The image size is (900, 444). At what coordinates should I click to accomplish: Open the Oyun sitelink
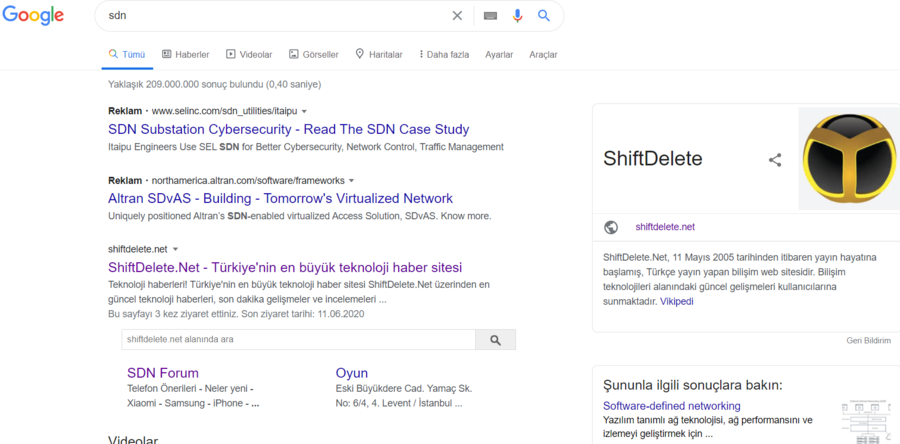(x=351, y=373)
